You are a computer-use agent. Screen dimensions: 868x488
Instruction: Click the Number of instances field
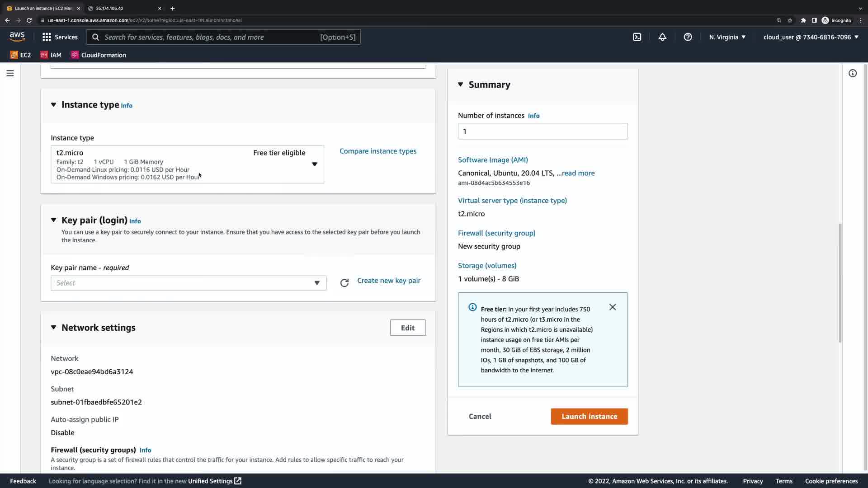[x=542, y=131]
